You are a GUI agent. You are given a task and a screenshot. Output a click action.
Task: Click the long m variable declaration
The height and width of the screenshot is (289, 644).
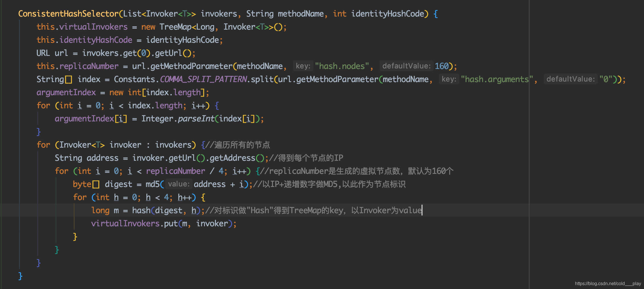coord(105,210)
